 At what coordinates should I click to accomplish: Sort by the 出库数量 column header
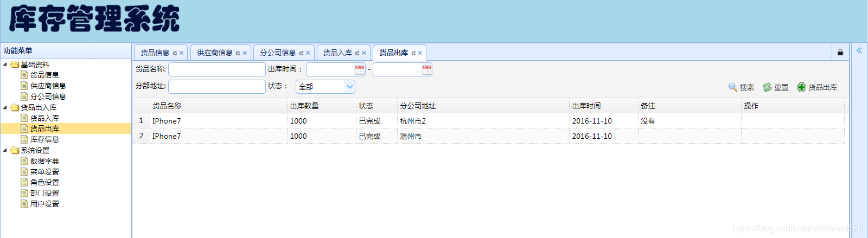pyautogui.click(x=322, y=106)
